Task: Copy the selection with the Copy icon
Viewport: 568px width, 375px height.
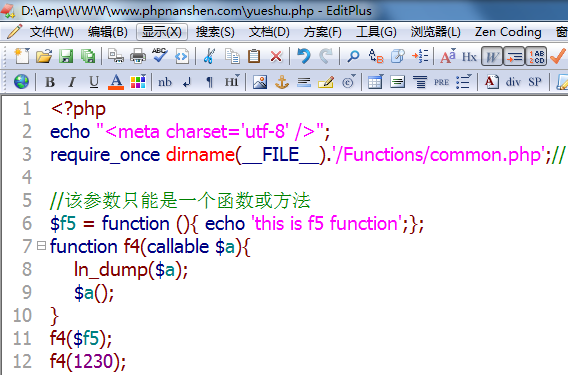Action: coord(232,56)
